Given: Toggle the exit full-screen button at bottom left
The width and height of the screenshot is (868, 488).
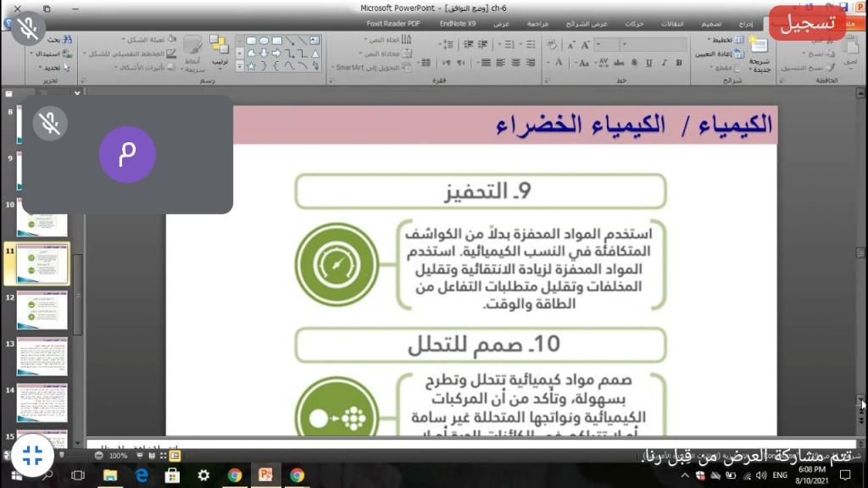Looking at the screenshot, I should pos(33,455).
